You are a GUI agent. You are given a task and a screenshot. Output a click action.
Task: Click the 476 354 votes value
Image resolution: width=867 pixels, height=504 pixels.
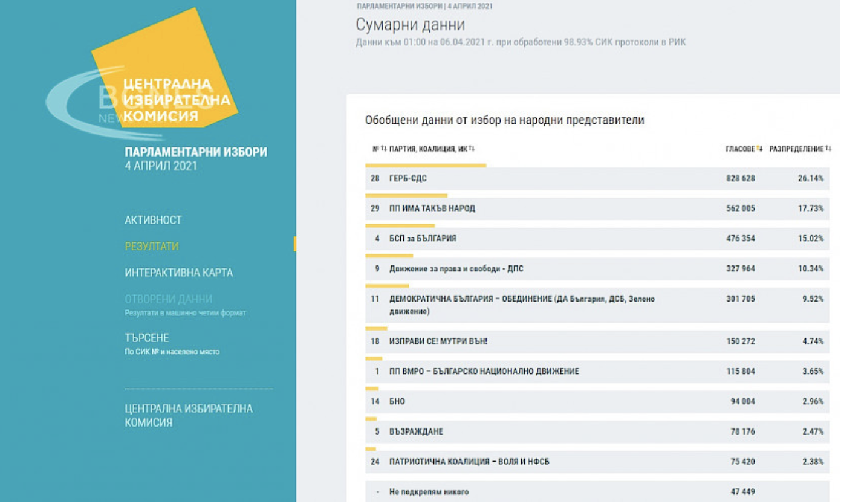740,239
